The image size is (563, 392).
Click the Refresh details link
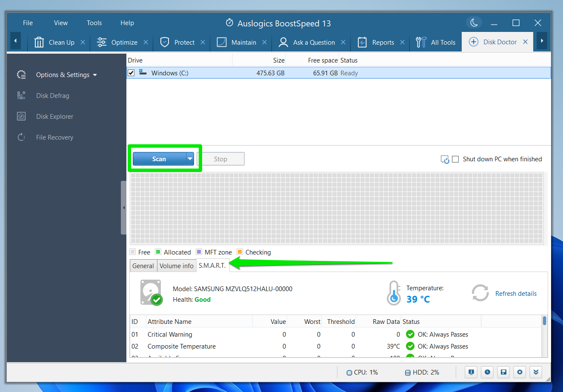pyautogui.click(x=516, y=294)
